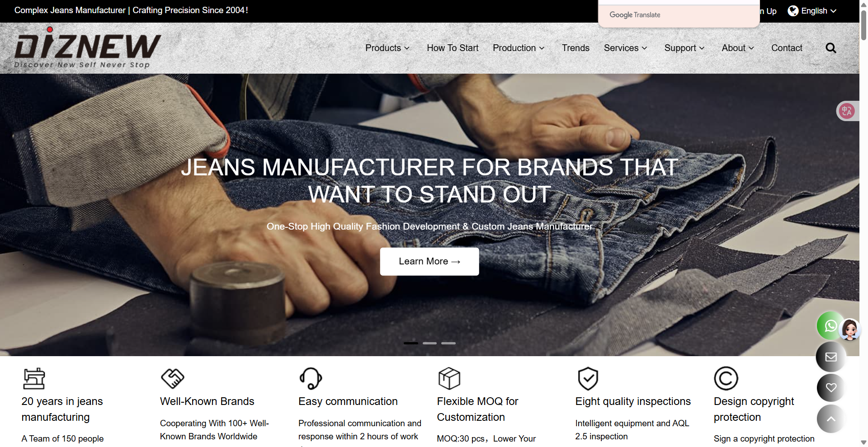Go to the Contact page
Screen dimensions: 868x447
(x=787, y=48)
